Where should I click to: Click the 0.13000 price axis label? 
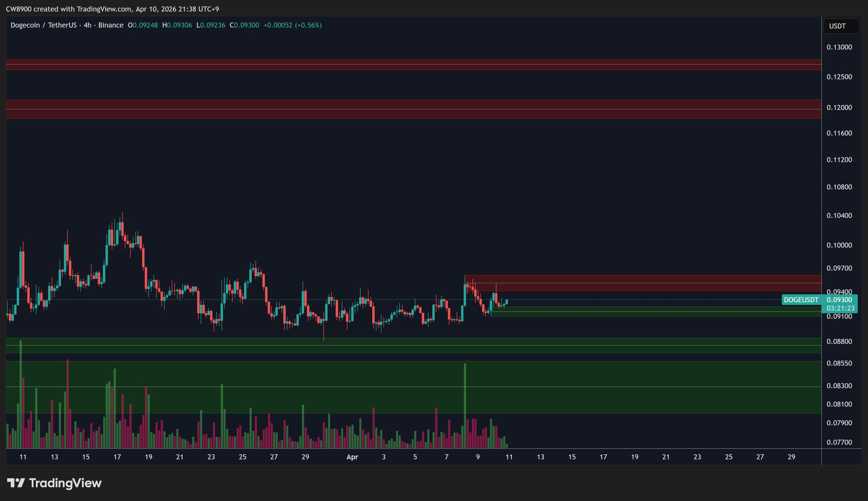pyautogui.click(x=839, y=47)
